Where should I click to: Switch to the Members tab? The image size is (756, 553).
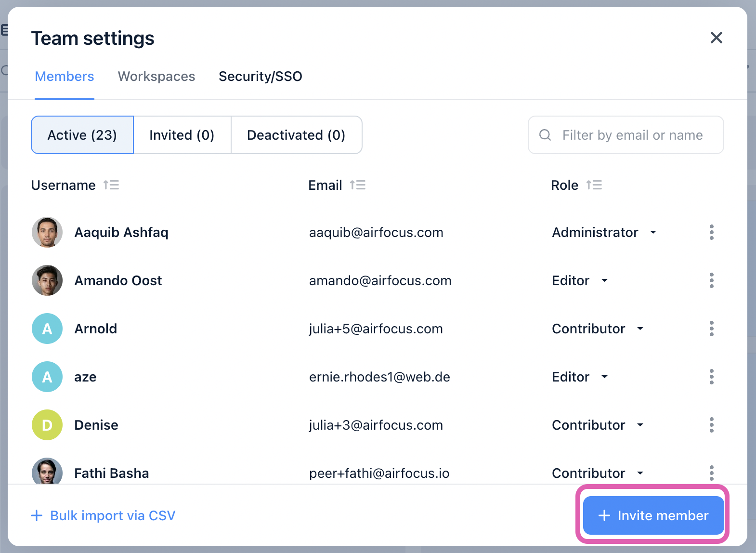[65, 76]
